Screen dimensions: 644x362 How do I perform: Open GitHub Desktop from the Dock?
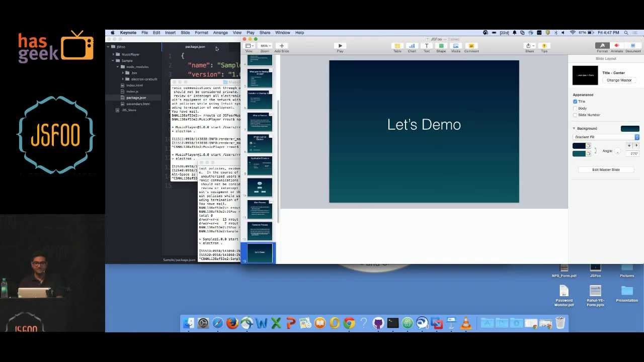click(378, 323)
